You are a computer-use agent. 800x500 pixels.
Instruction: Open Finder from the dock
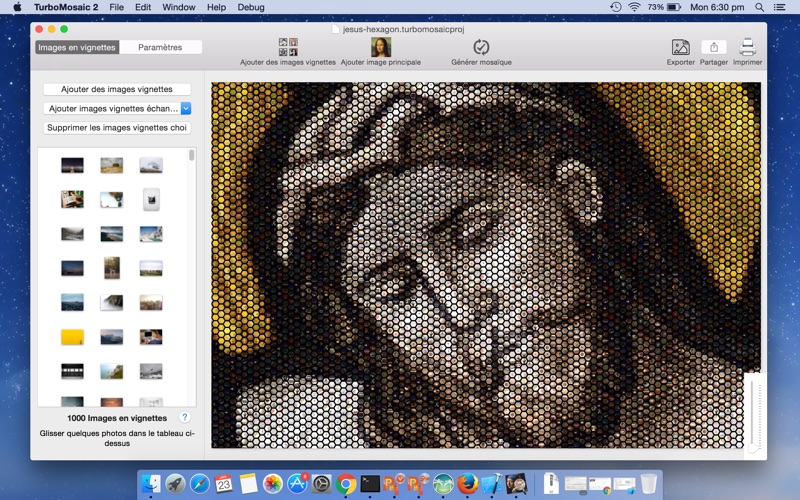tap(151, 484)
